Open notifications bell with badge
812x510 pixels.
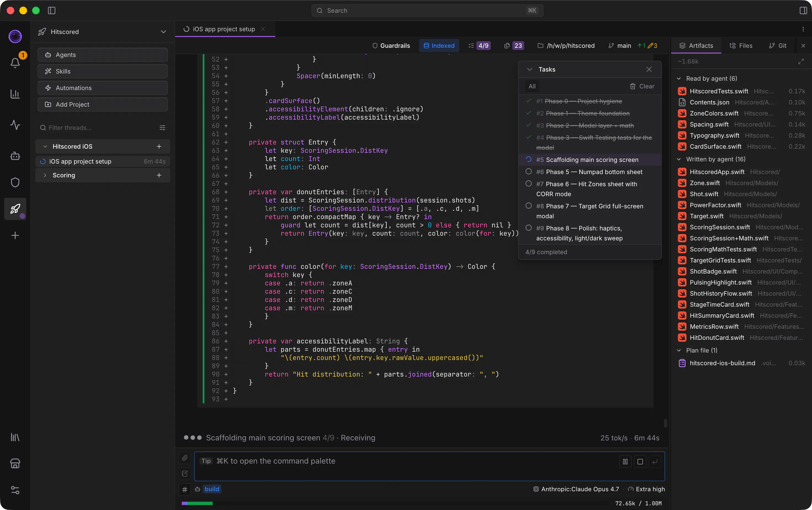coord(15,62)
